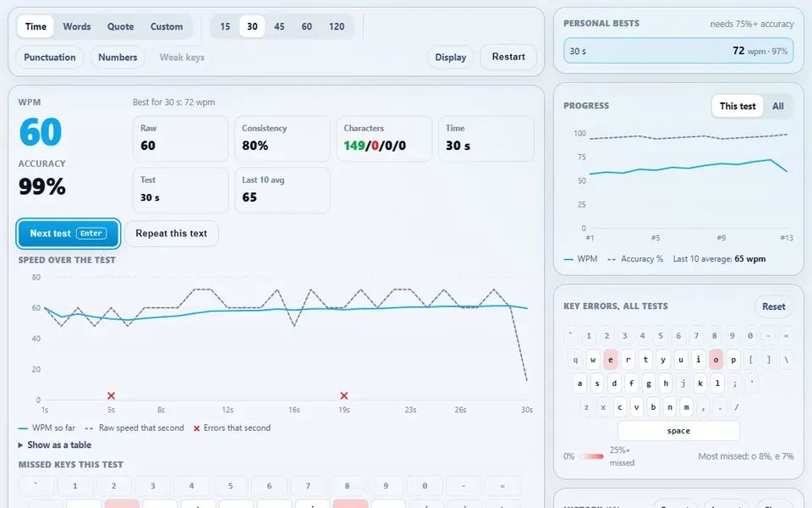Toggle the Numbers option
Viewport: 812px width, 508px height.
(118, 57)
